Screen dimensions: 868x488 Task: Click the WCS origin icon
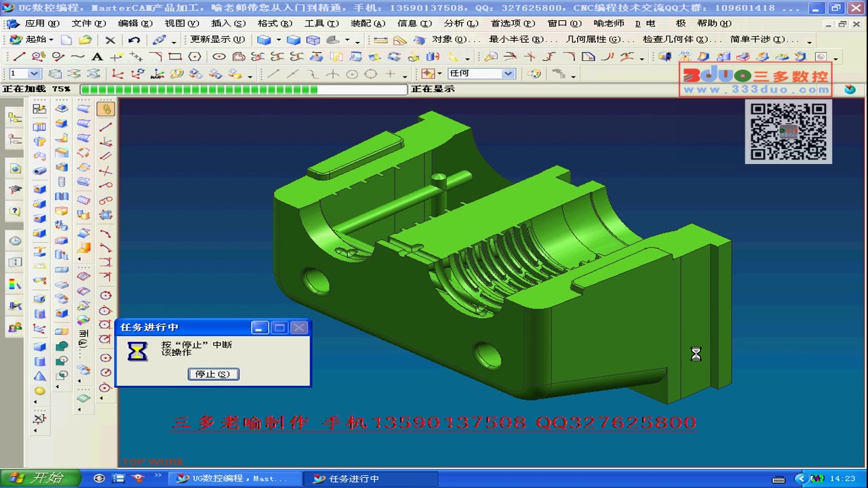coord(118,73)
